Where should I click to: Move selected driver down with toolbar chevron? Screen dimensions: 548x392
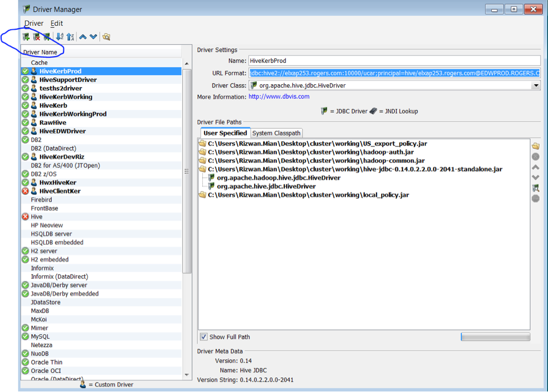(x=93, y=37)
